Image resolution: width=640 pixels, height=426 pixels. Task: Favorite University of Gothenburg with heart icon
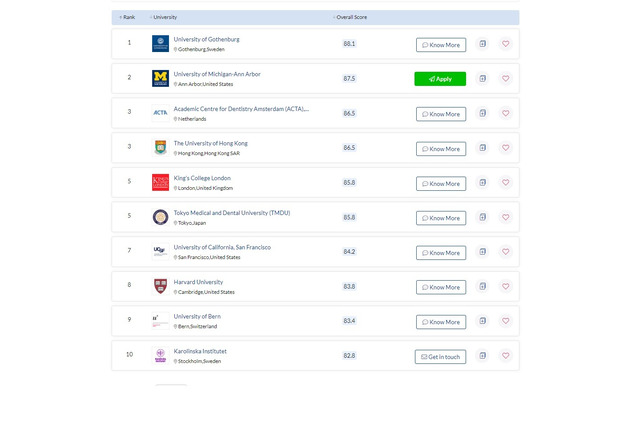[x=505, y=44]
